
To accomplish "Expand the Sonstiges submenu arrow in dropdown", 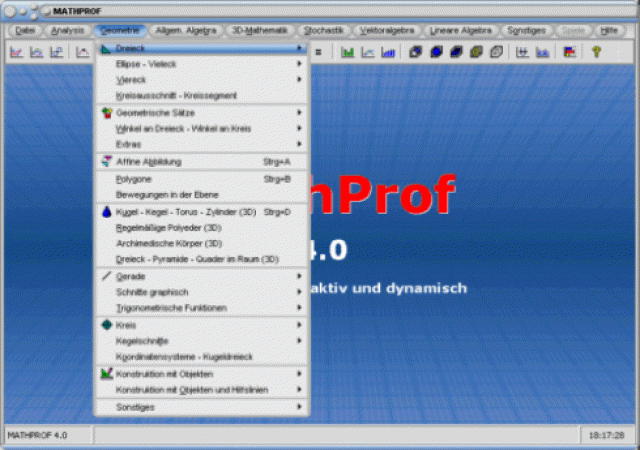I will (x=299, y=407).
